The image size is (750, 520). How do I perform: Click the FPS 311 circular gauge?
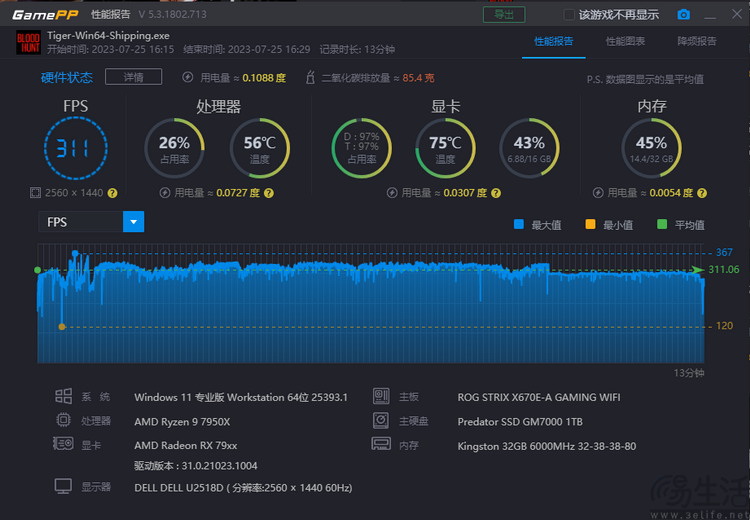click(76, 148)
